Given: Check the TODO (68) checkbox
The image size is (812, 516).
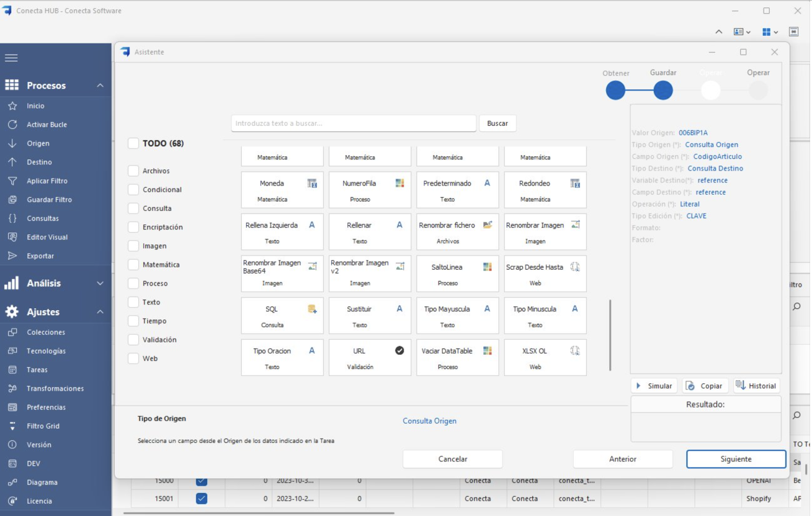Looking at the screenshot, I should (x=133, y=143).
